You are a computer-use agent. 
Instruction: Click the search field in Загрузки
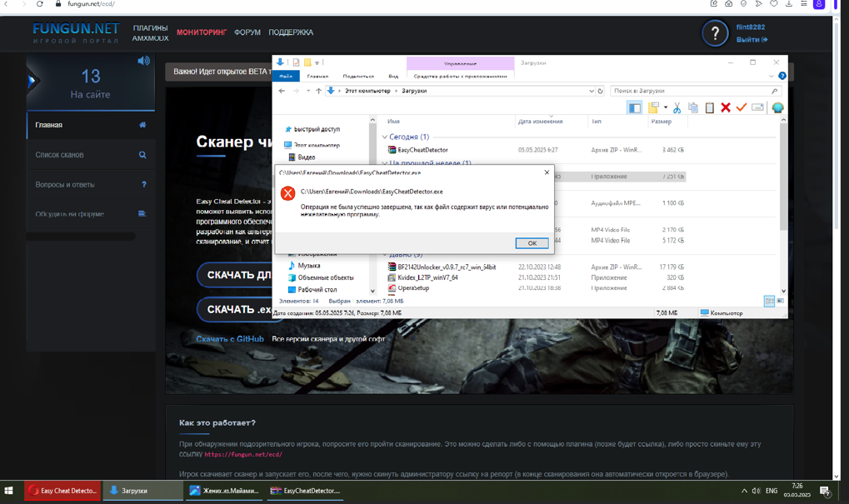point(692,91)
